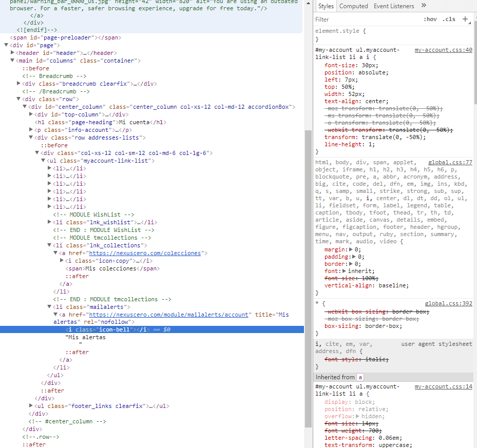This screenshot has width=477, height=448.
Task: Select the highlighted i class="icon-bell" element
Action: coord(152,329)
